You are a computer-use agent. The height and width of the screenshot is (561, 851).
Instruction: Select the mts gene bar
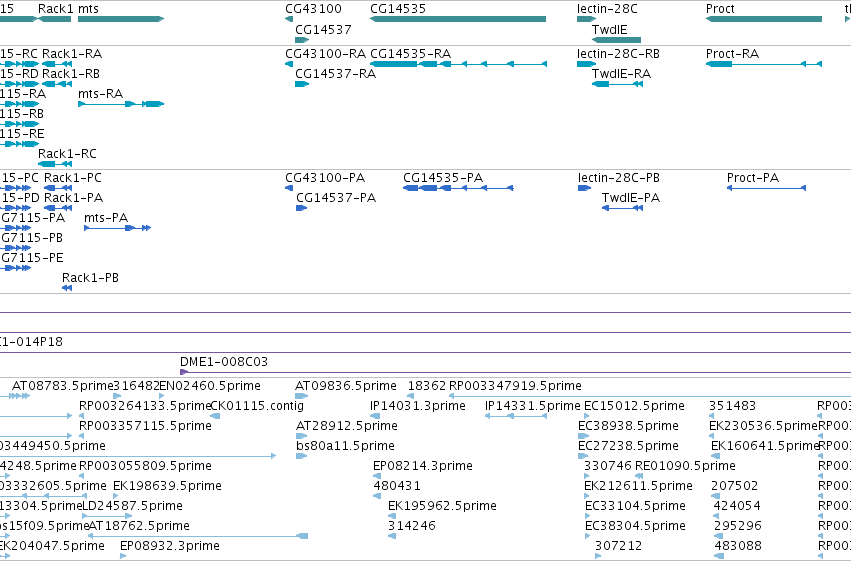(x=120, y=19)
